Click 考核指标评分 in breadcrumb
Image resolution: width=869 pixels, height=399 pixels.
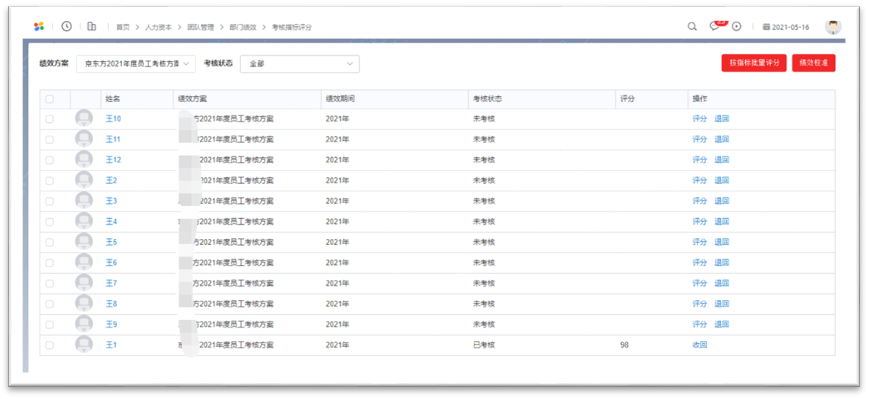point(292,27)
